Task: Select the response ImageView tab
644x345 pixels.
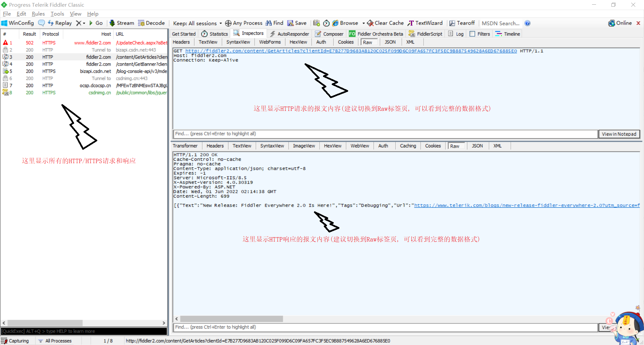Action: pyautogui.click(x=304, y=146)
